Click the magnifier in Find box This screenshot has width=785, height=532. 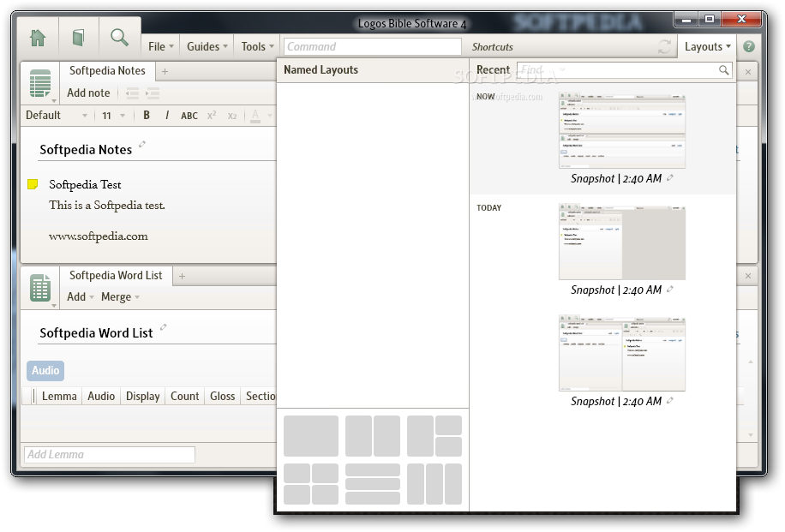[724, 70]
